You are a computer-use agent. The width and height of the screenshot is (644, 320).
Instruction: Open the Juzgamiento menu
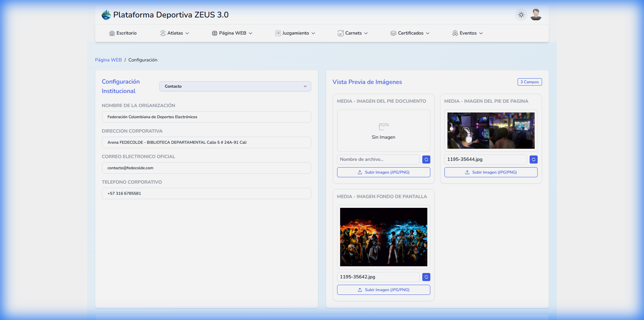tap(295, 33)
